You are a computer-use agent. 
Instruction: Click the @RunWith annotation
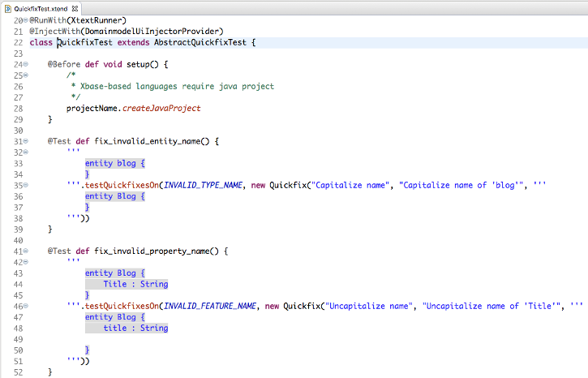[48, 20]
